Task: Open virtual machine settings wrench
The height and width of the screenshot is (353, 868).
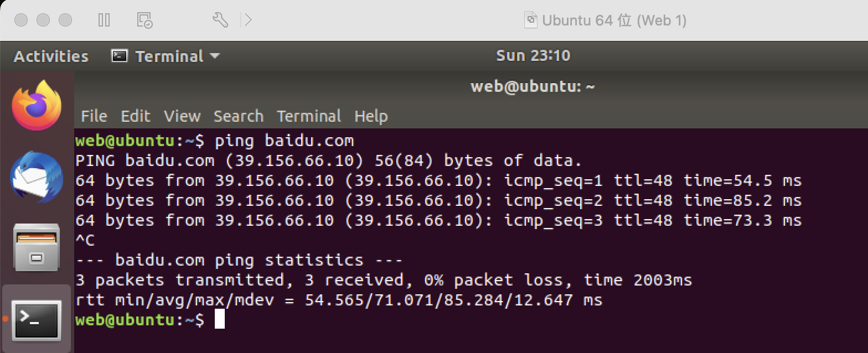Action: [x=220, y=20]
